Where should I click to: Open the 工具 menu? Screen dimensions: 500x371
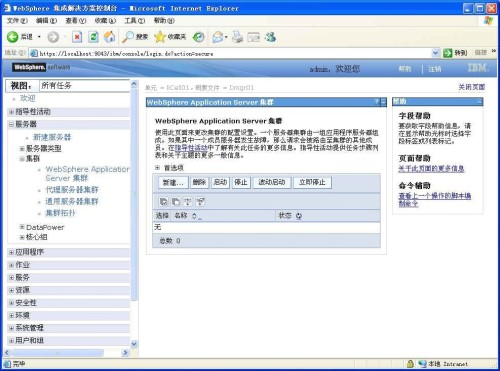coord(135,21)
